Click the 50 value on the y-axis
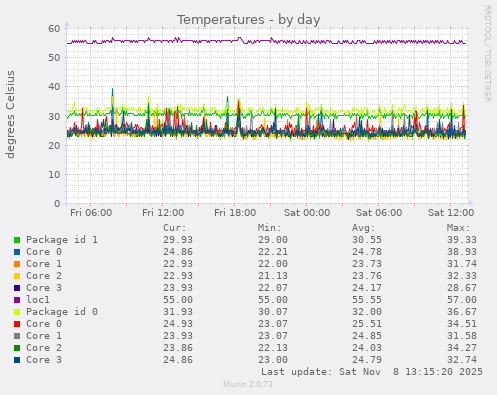 click(54, 58)
